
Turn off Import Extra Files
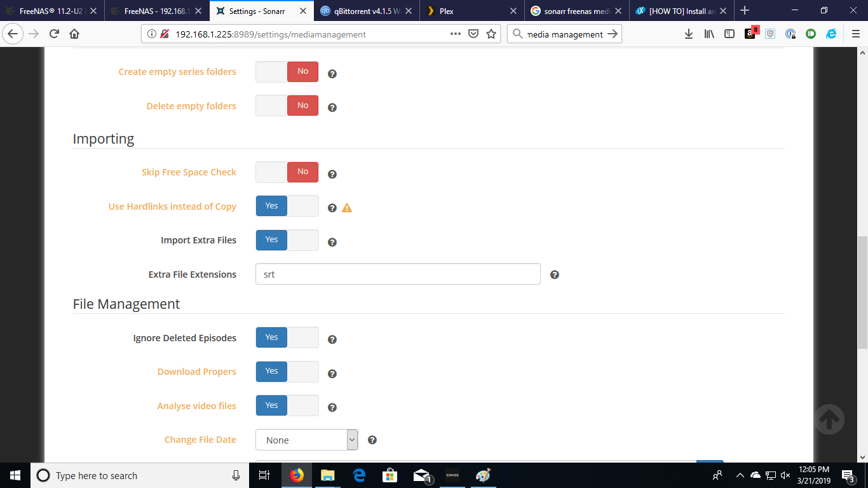287,240
